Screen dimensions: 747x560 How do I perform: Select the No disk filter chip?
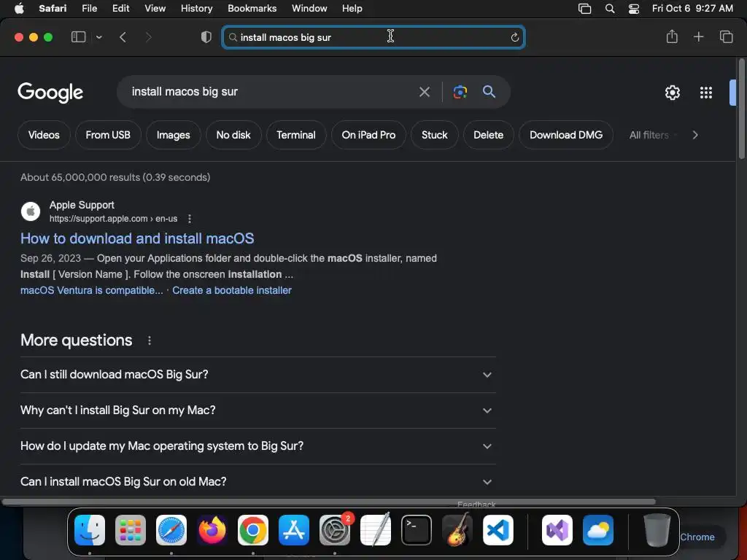pyautogui.click(x=233, y=135)
